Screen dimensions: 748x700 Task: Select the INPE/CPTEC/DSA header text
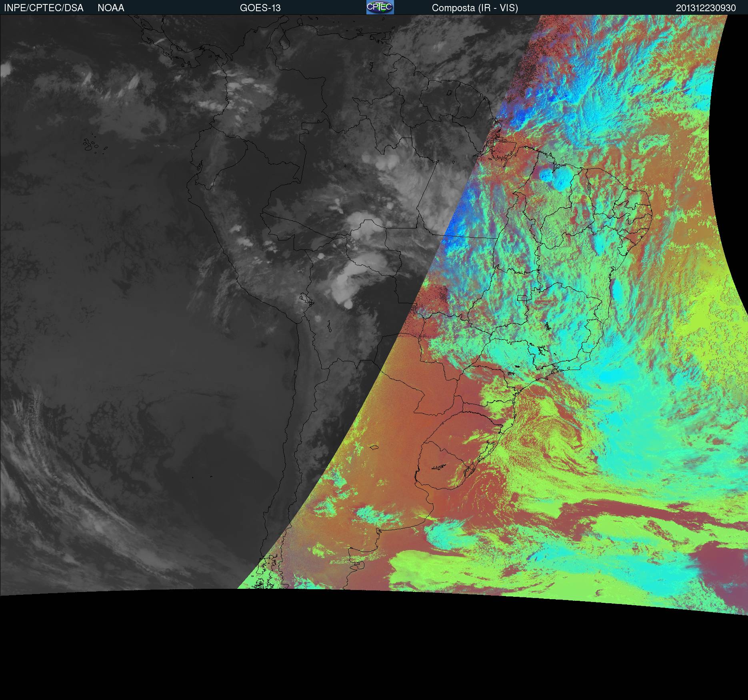click(44, 8)
